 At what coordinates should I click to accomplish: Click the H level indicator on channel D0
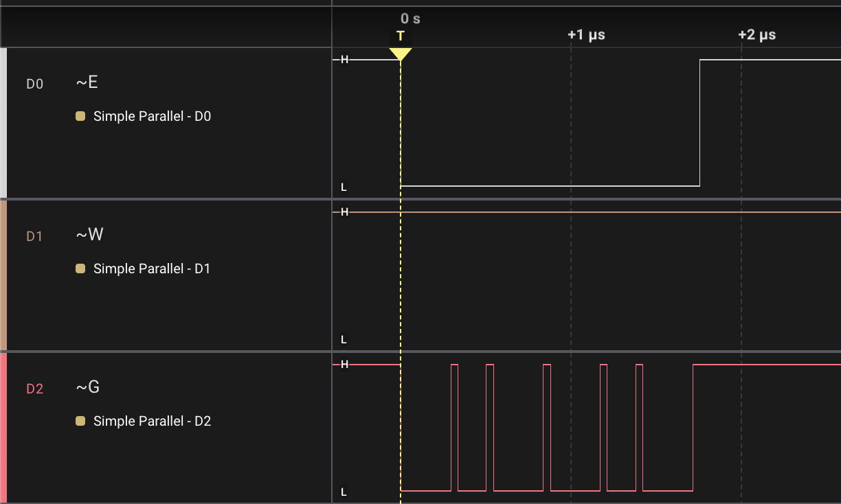point(342,59)
